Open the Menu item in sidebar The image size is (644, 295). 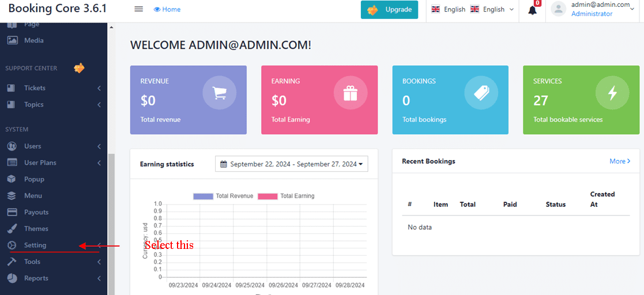click(33, 196)
